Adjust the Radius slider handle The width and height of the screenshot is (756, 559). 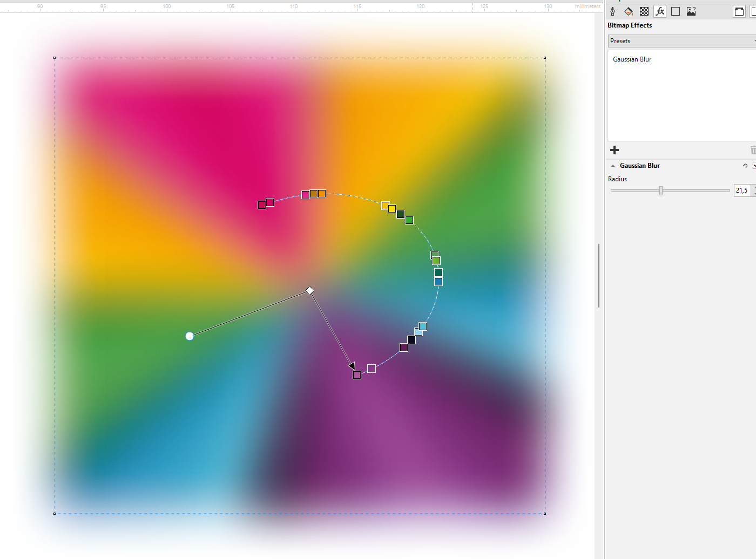(660, 190)
